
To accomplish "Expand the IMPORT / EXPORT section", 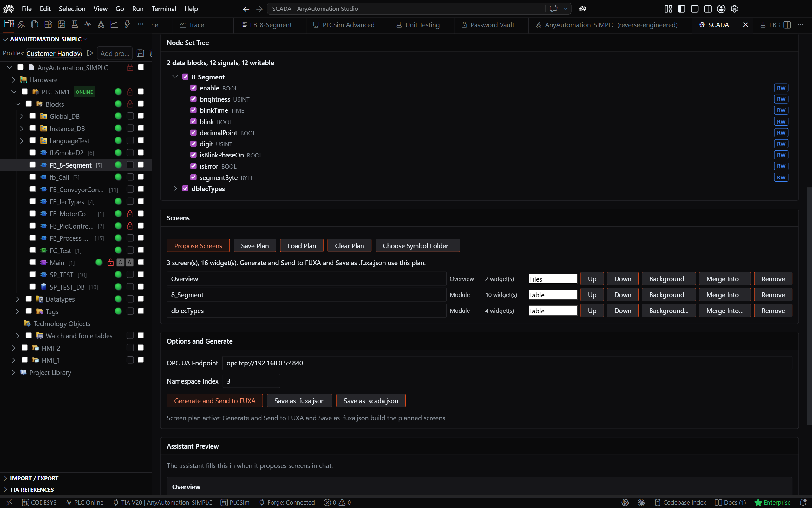I will pos(34,478).
